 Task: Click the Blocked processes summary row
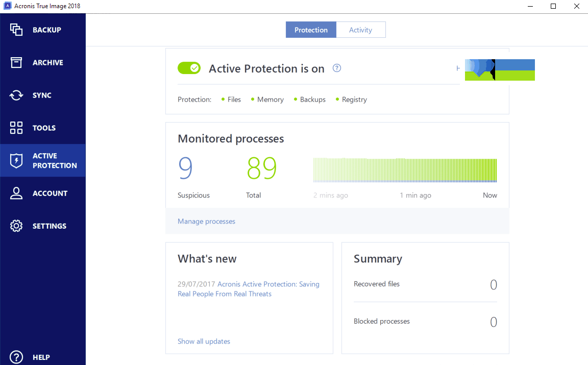coord(425,322)
